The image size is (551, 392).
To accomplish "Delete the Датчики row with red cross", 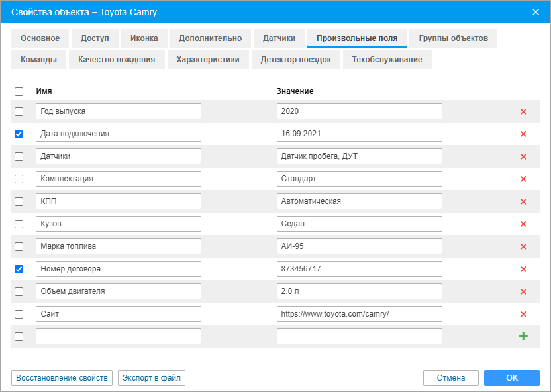I will (x=523, y=156).
